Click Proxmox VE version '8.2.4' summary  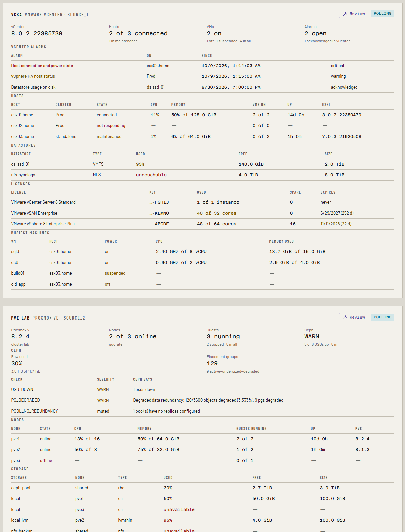tap(20, 336)
